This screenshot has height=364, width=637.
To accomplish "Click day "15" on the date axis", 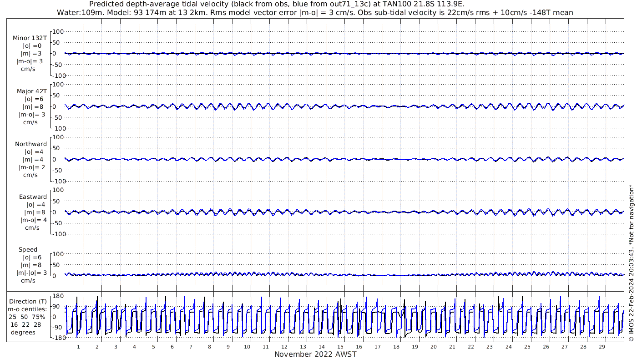I will 340,347.
